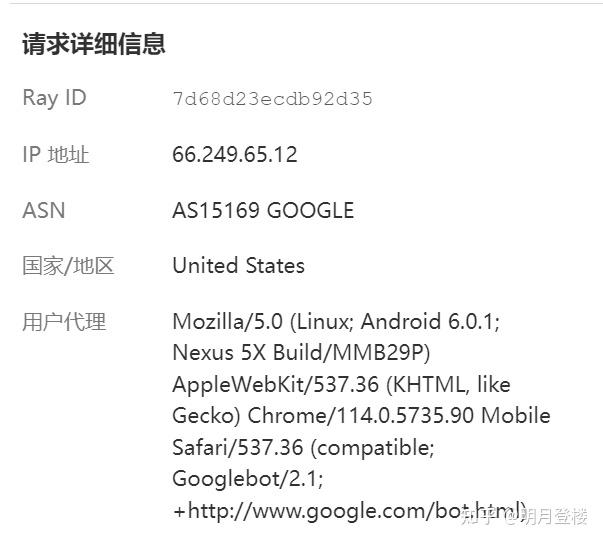Viewport: 603px width, 542px height.
Task: Click the @明月登楼 author watermark
Action: click(548, 516)
